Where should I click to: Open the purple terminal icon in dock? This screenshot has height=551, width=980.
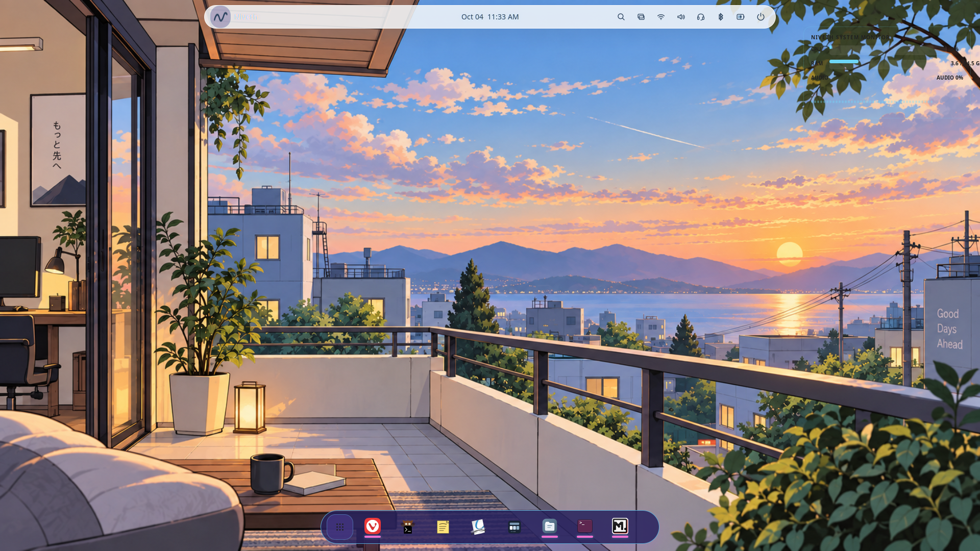tap(584, 526)
